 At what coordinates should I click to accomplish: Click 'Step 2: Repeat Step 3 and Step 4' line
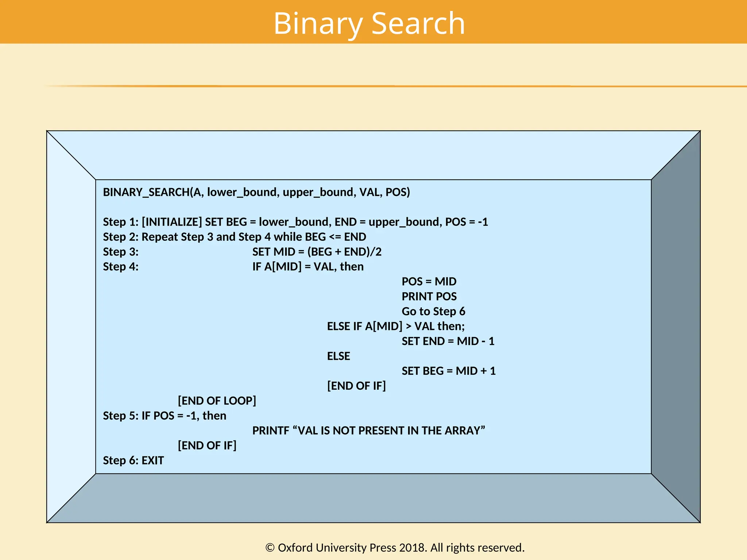[x=235, y=237]
